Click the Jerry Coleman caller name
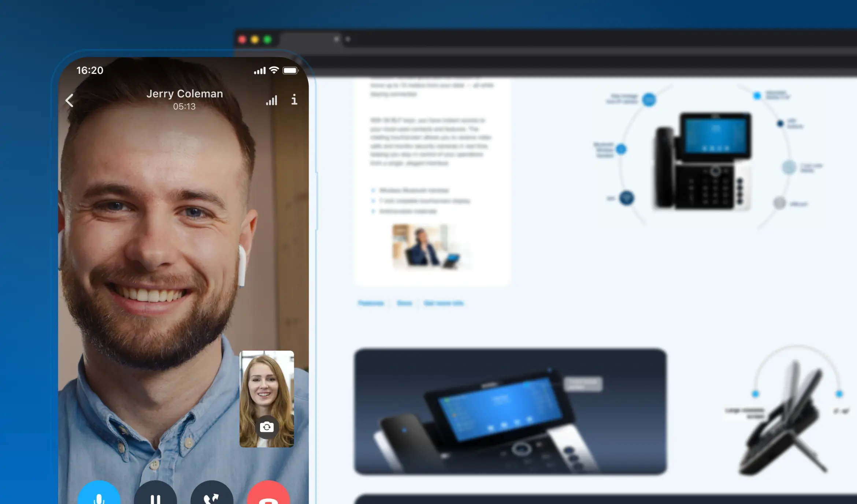Image resolution: width=857 pixels, height=504 pixels. (185, 94)
